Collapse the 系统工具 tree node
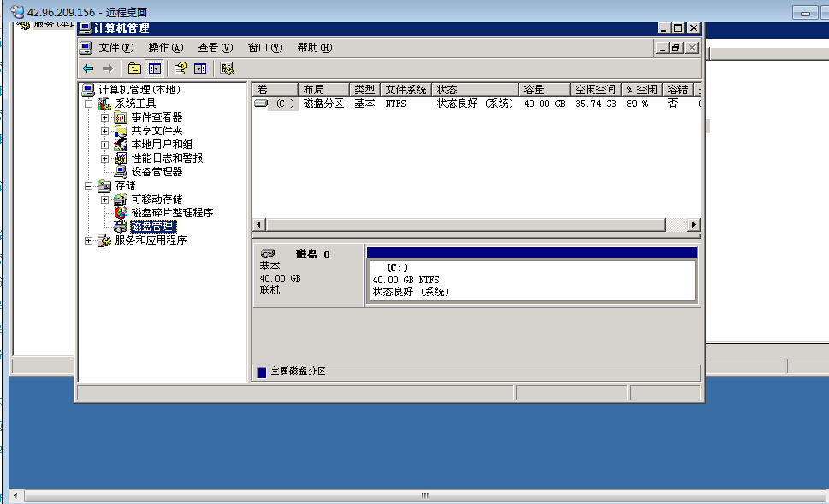 [x=89, y=104]
